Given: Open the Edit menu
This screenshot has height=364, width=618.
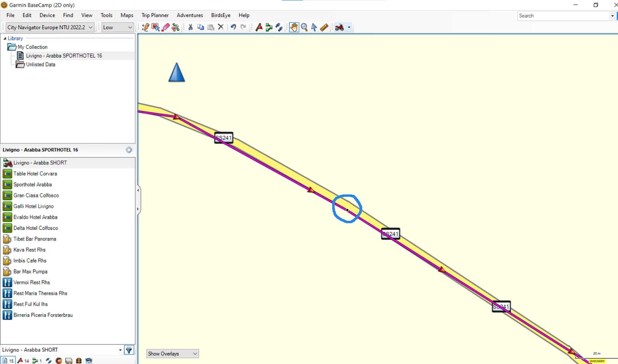Looking at the screenshot, I should pos(27,15).
